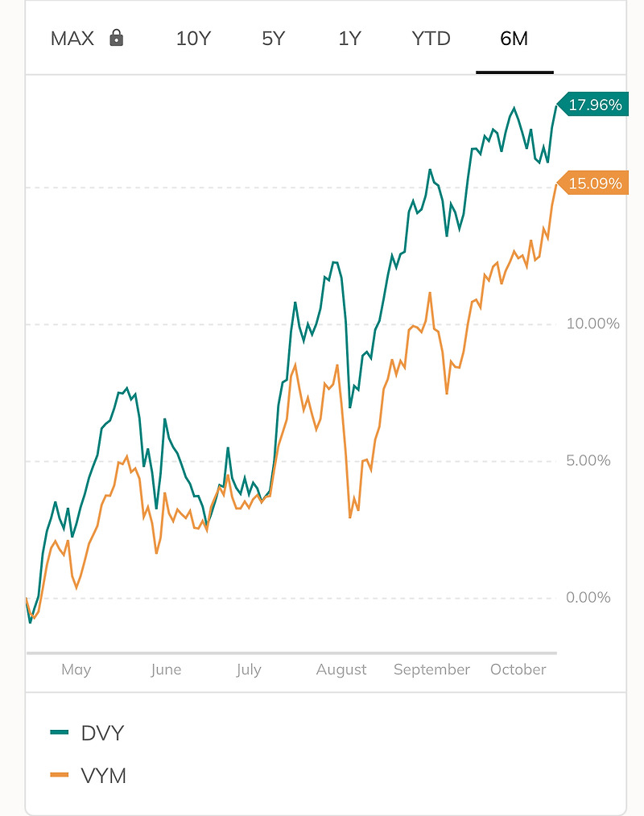Click the October axis label

(518, 670)
